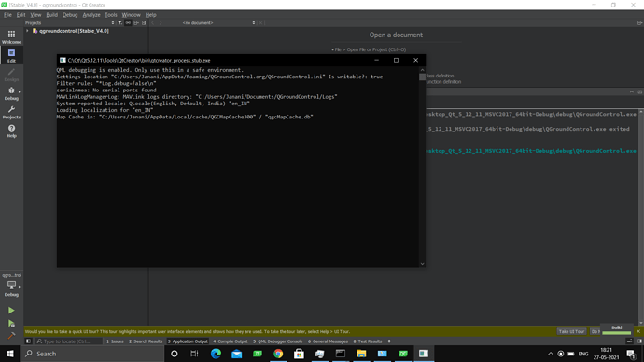The height and width of the screenshot is (362, 644).
Task: Open the View menu
Action: click(35, 15)
